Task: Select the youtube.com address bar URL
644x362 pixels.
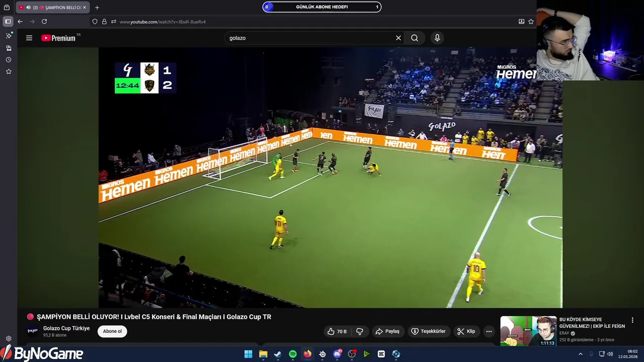Action: click(x=163, y=22)
